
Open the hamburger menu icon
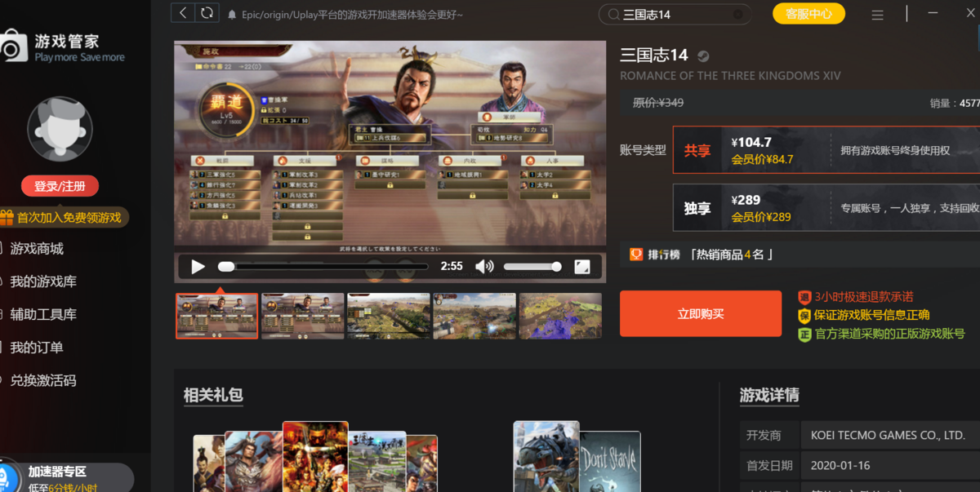[878, 15]
